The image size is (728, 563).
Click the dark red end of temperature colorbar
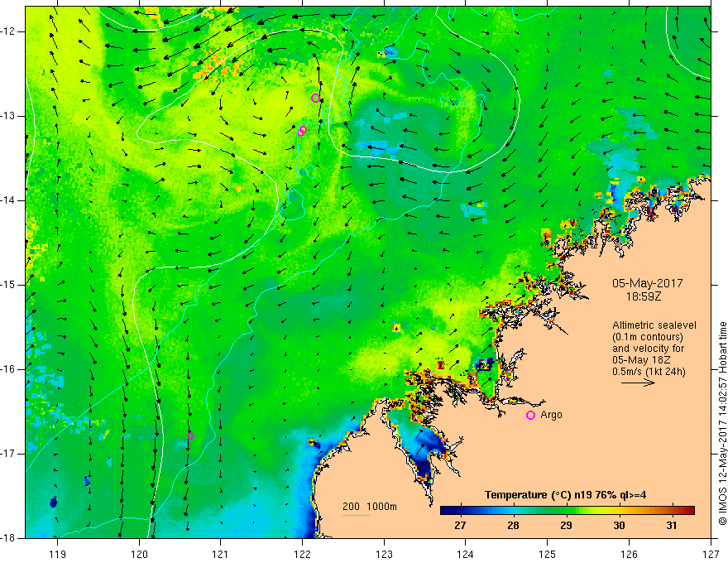coord(689,511)
